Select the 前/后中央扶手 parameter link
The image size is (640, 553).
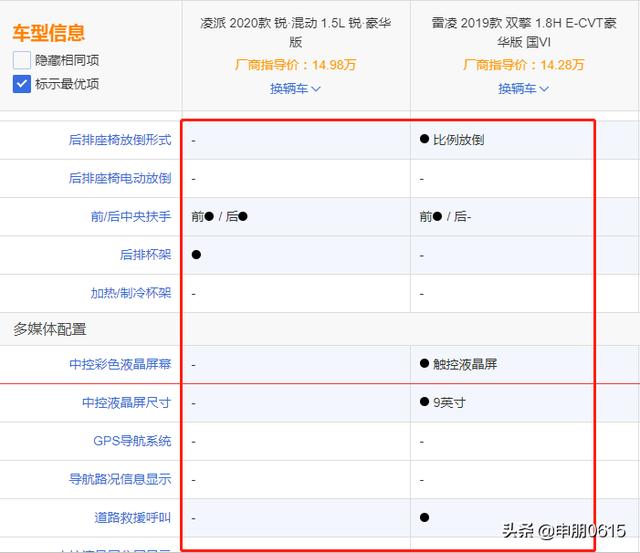click(130, 216)
